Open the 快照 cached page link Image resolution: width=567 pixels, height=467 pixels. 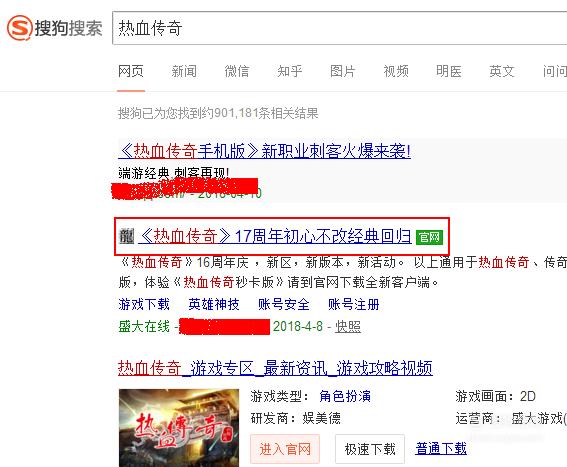tap(348, 327)
